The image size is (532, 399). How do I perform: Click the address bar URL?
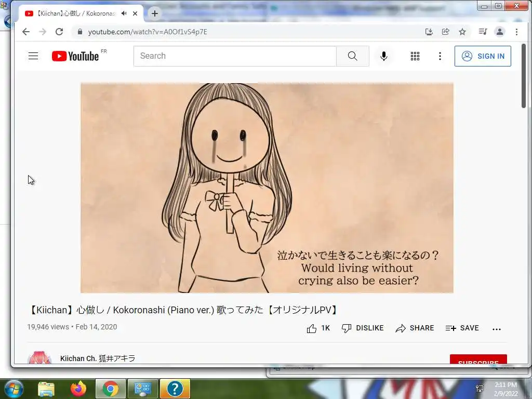[x=147, y=32]
